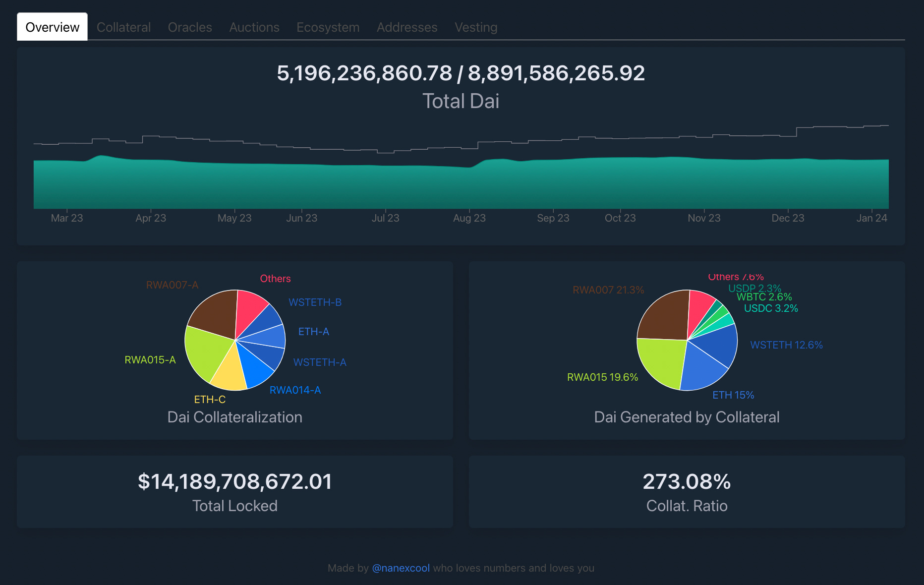Viewport: 924px width, 585px height.
Task: Switch to the Vesting tab
Action: coord(476,27)
